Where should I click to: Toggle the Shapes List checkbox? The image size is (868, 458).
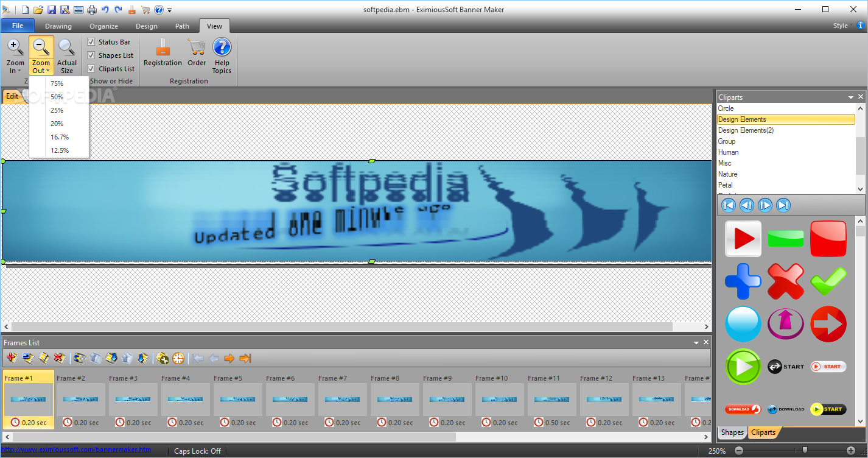pyautogui.click(x=91, y=55)
